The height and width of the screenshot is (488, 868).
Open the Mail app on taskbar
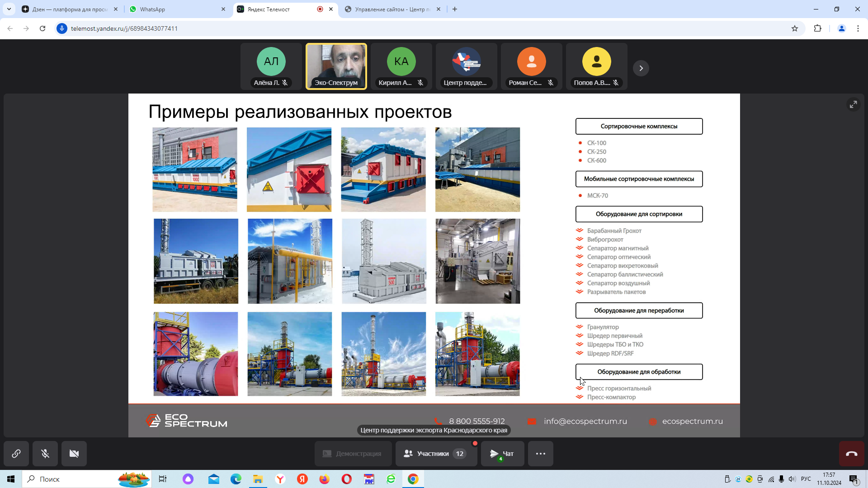tap(214, 479)
